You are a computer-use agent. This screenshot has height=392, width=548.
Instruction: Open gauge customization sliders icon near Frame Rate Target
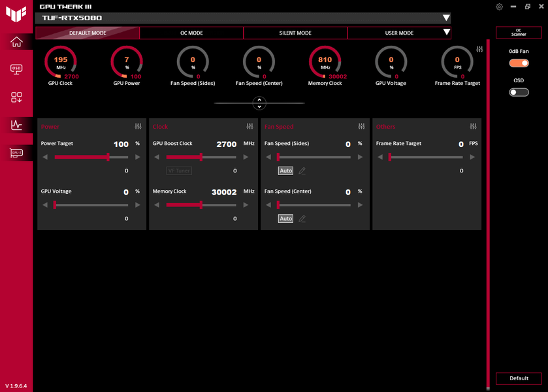click(x=479, y=50)
